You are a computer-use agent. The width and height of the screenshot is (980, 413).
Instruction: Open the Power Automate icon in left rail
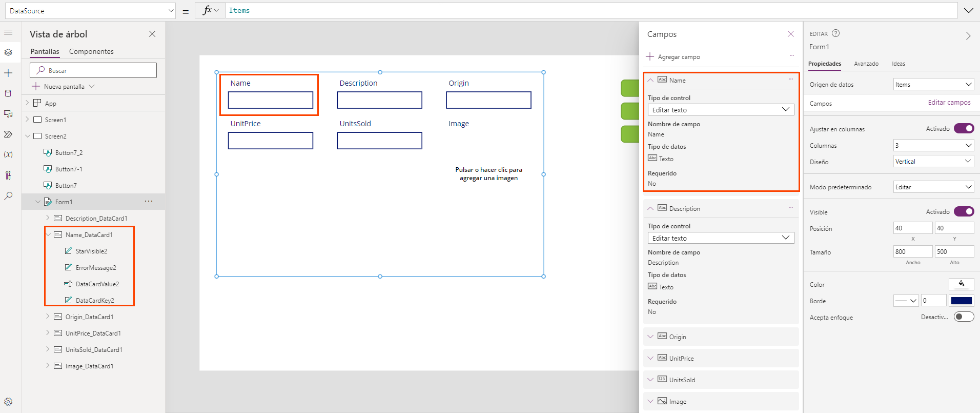(x=8, y=134)
